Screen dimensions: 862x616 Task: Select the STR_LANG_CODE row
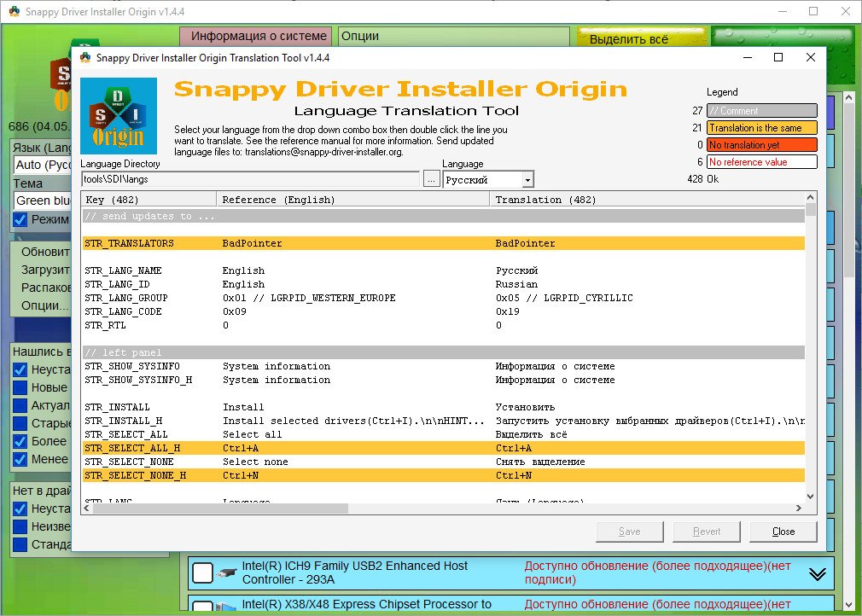coord(444,311)
